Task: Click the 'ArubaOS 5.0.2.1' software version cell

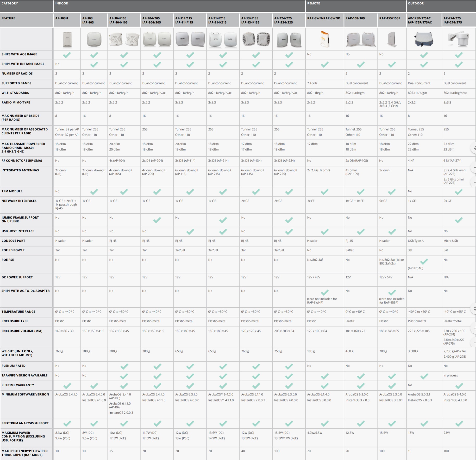Action: pyautogui.click(x=419, y=394)
